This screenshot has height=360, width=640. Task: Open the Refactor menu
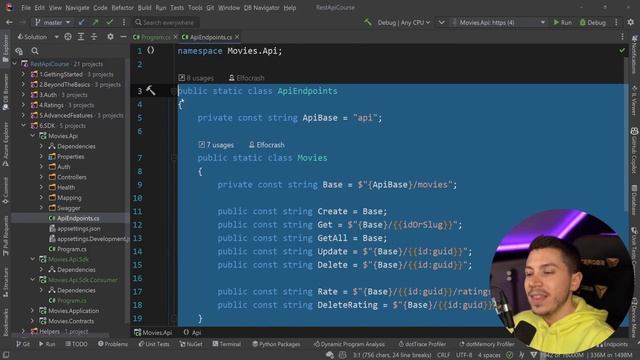pos(122,8)
